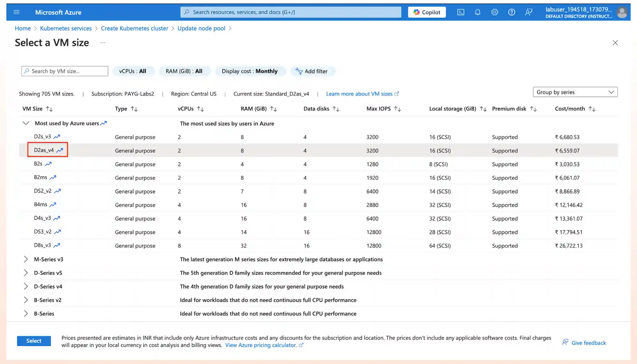Sort by the Cost/month column arrows
The image size is (637, 364).
[x=592, y=109]
